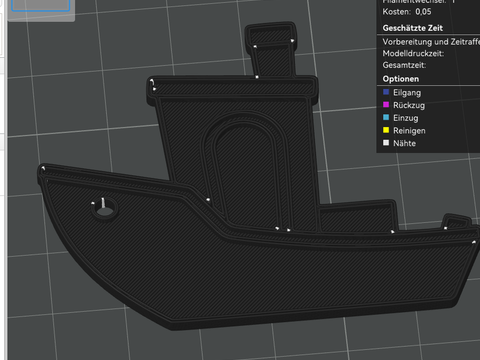Click the Kosten value 0,05
The width and height of the screenshot is (480, 360).
point(423,12)
